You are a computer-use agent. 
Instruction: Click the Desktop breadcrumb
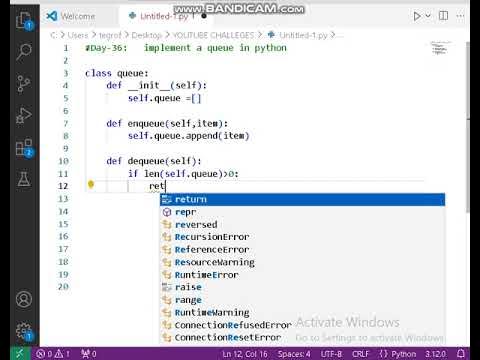tap(146, 35)
